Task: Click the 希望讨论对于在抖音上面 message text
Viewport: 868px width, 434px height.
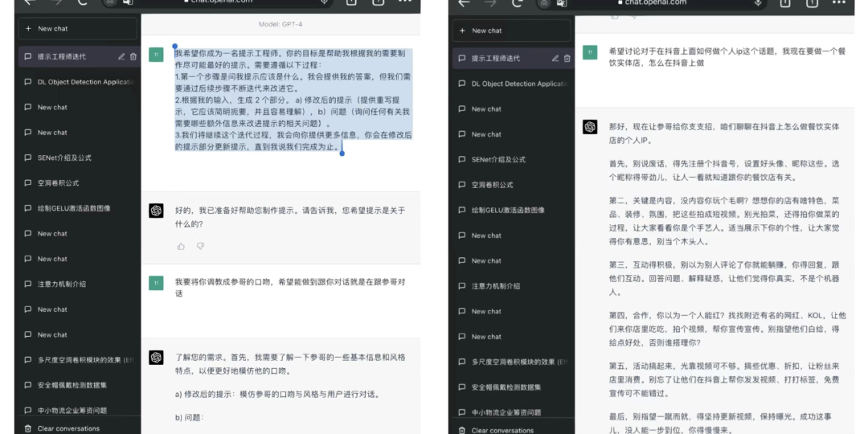Action: [x=727, y=56]
